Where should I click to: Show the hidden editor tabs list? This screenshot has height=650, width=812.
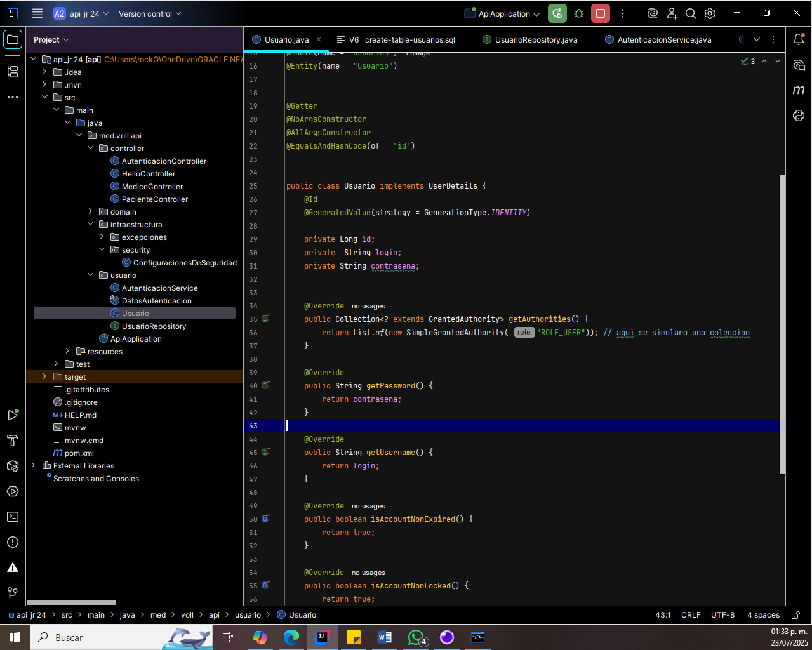click(757, 39)
